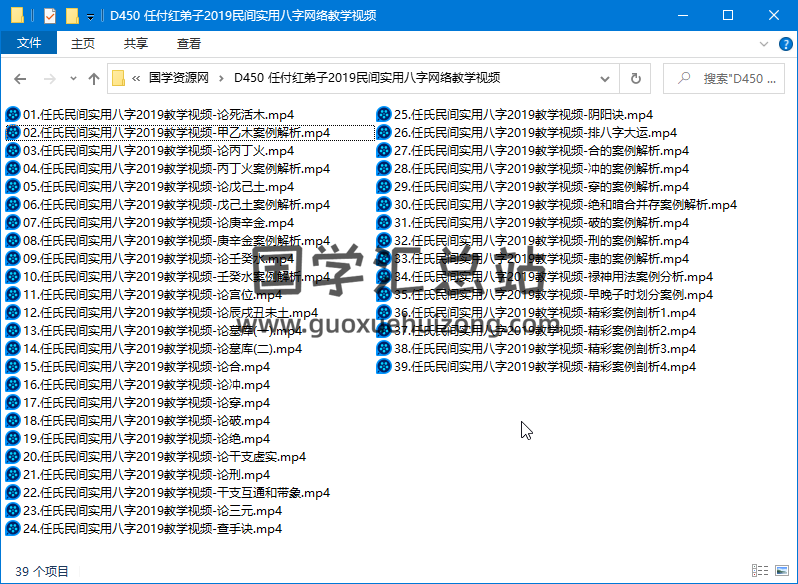Viewport: 798px width, 584px height.
Task: Click the video icon of file 05 论戊己土.mp4
Action: 13,187
